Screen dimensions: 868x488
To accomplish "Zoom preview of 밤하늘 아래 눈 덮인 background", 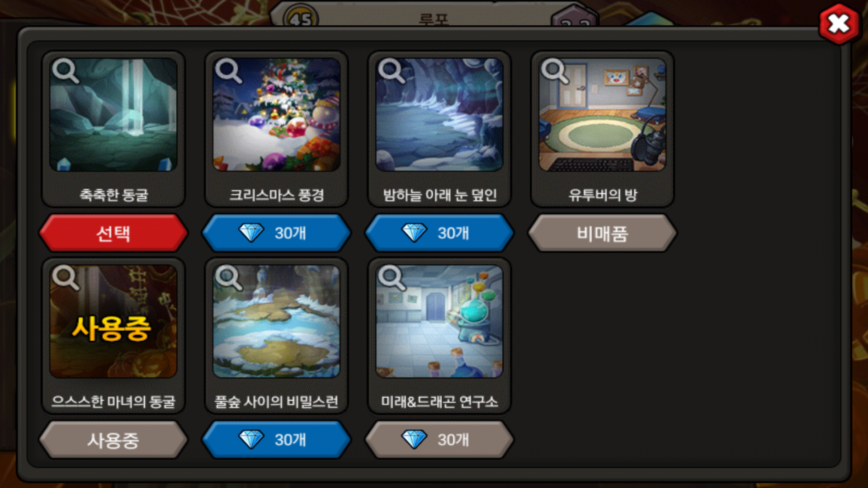I will click(x=392, y=71).
